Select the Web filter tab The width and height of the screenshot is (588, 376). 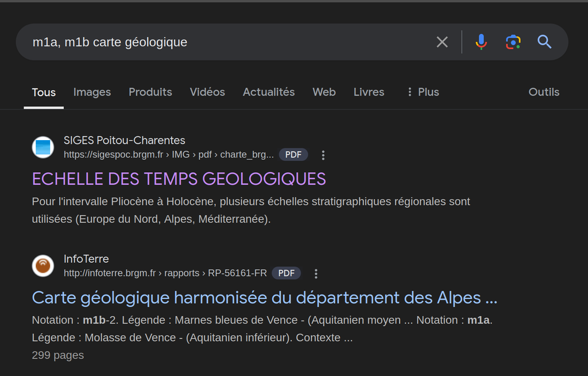324,92
